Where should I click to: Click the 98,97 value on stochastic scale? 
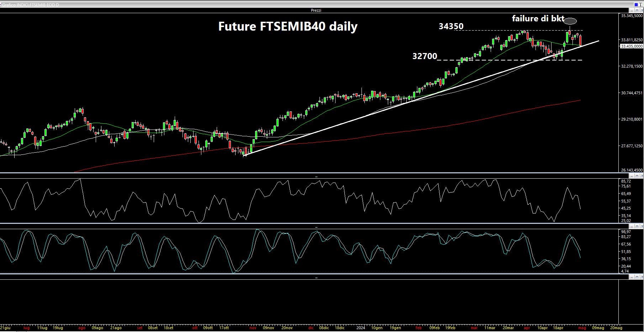626,231
